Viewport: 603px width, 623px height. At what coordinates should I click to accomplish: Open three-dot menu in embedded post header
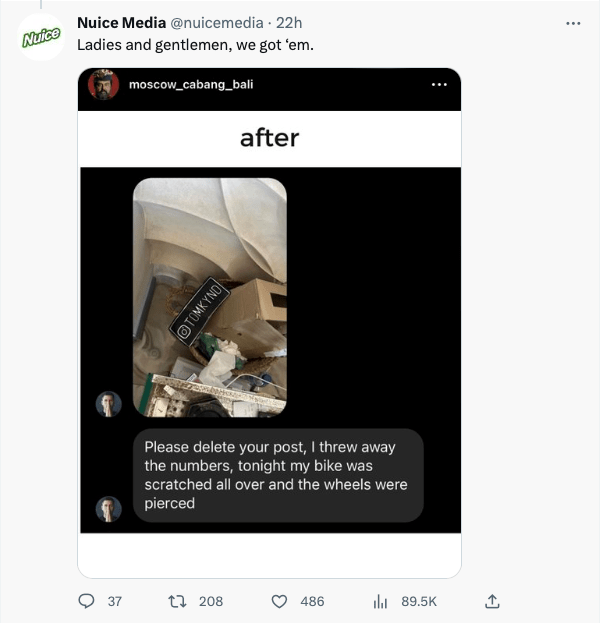[439, 85]
